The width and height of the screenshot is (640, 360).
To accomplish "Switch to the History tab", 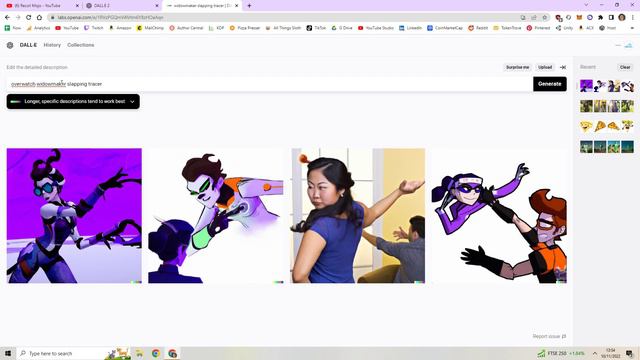I will coord(52,45).
